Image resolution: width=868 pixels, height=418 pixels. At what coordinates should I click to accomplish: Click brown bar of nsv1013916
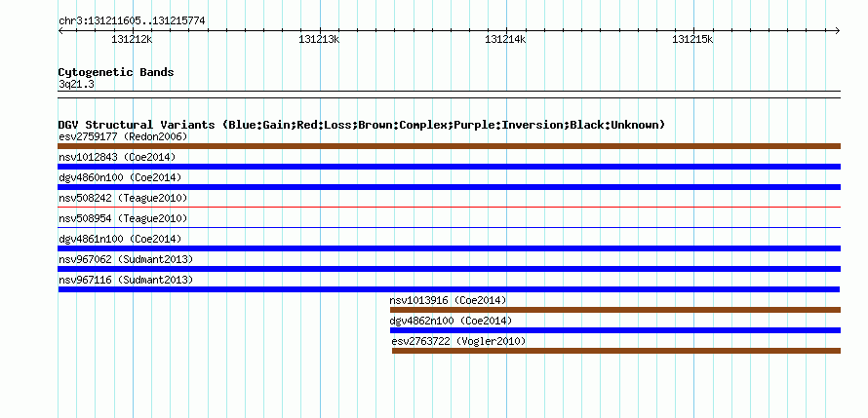(615, 310)
